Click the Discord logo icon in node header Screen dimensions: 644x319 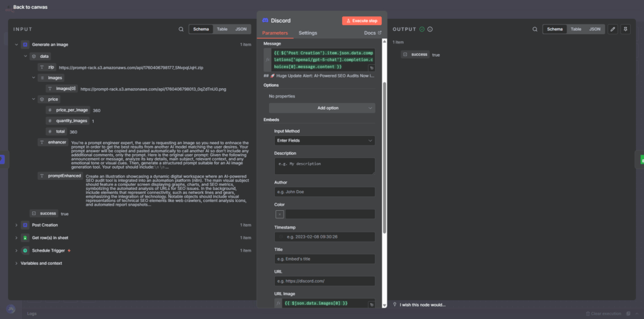coord(265,21)
